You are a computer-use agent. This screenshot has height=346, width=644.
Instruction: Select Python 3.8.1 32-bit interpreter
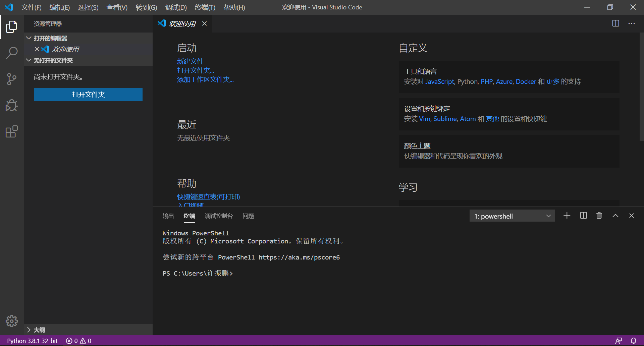(x=33, y=341)
